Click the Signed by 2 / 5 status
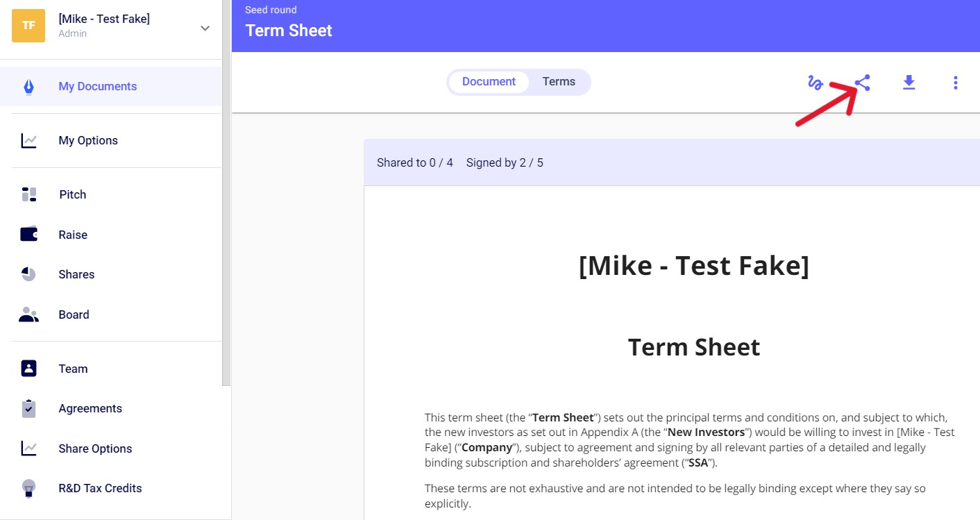 (x=505, y=163)
